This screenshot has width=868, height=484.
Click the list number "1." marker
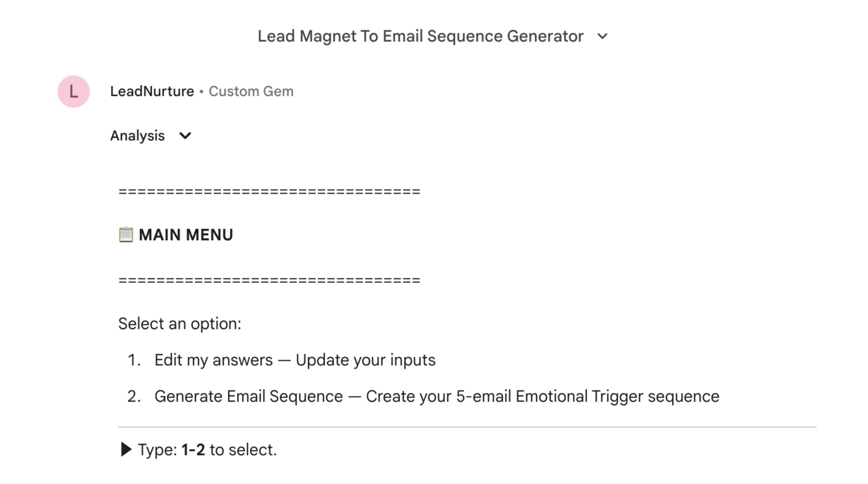click(134, 360)
